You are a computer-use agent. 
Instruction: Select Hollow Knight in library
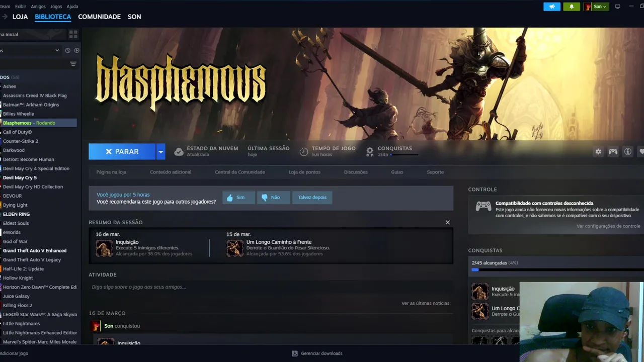[18, 278]
